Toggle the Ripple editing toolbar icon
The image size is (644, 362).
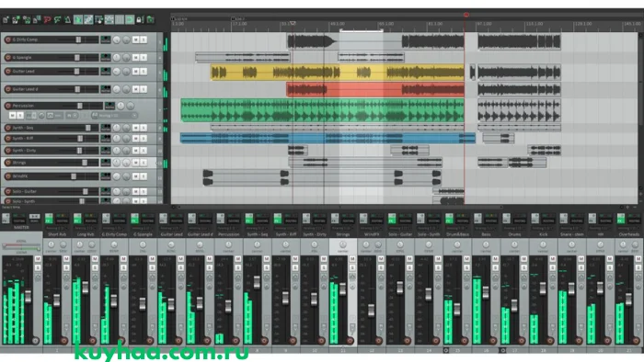click(x=98, y=19)
